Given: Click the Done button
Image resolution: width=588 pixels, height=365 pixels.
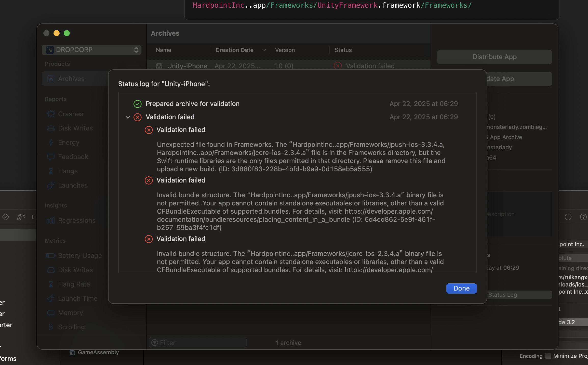Looking at the screenshot, I should 461,288.
